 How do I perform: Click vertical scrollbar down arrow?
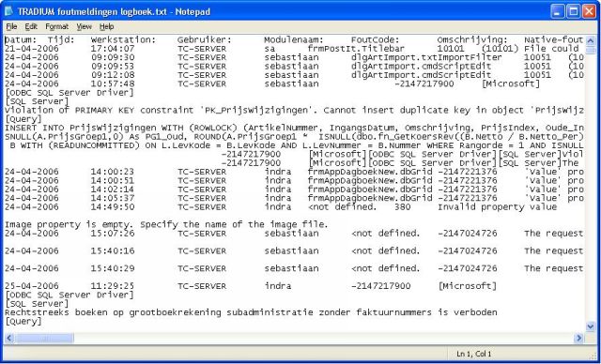coord(591,326)
